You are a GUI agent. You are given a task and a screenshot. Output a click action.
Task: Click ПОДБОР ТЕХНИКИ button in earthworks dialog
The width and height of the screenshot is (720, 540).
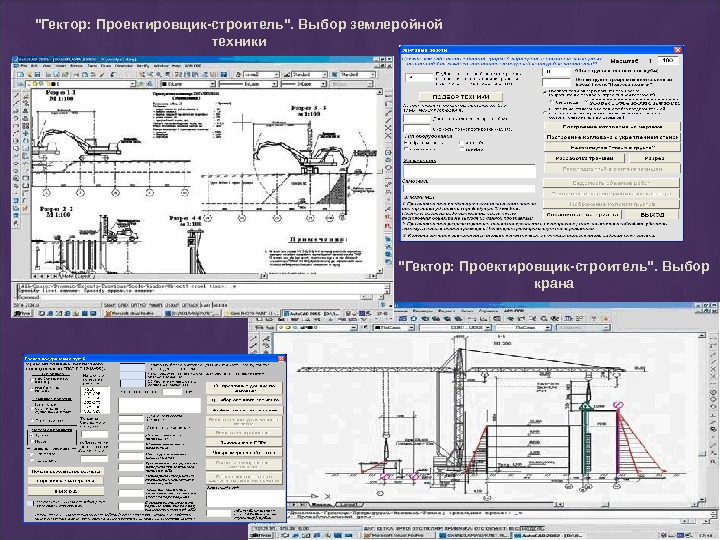(461, 97)
